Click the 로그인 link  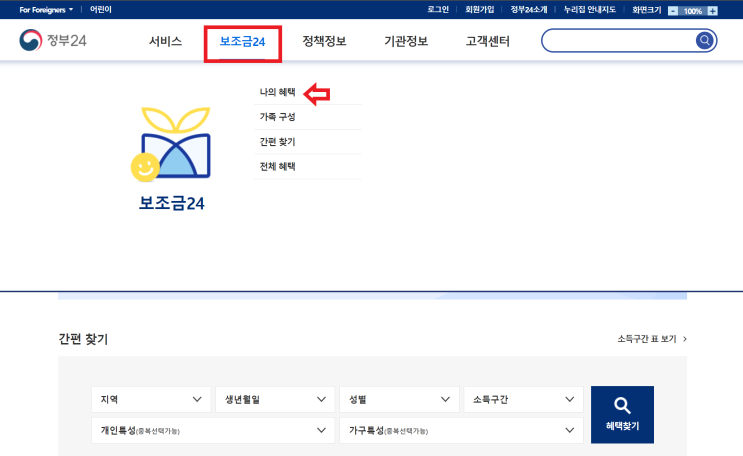click(x=438, y=9)
